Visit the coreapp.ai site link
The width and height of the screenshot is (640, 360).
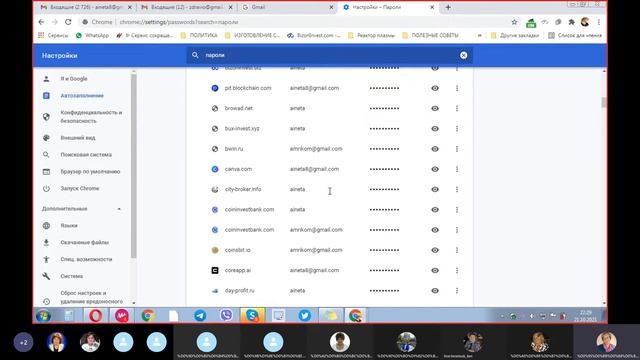[x=238, y=270]
